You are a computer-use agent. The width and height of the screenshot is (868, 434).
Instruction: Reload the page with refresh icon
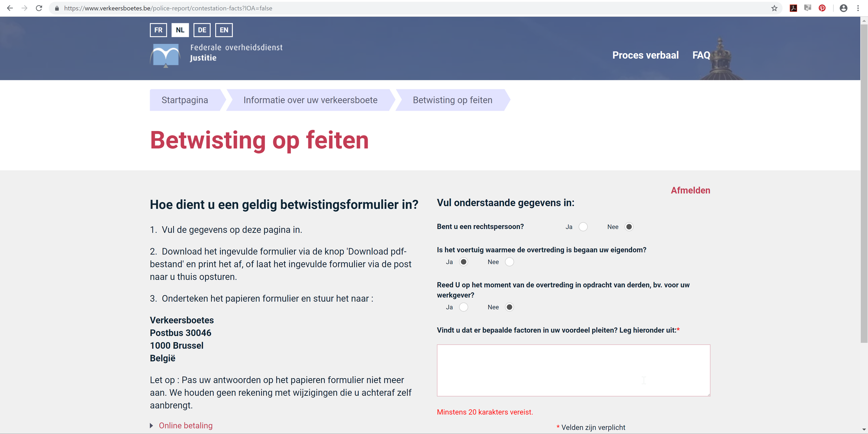39,8
